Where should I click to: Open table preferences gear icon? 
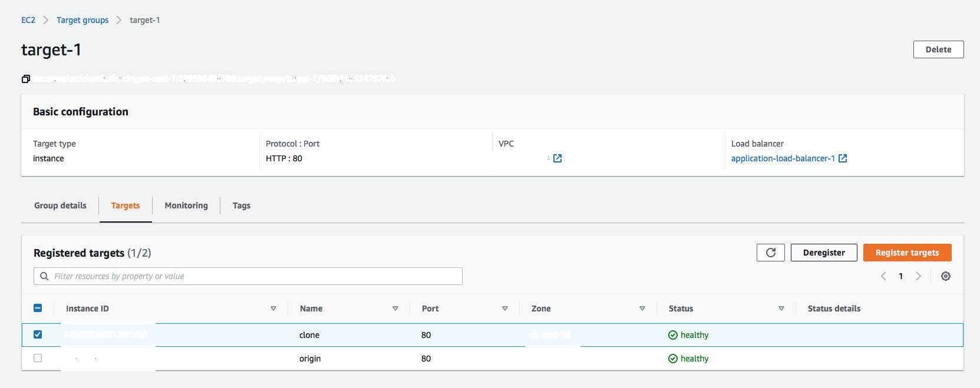pos(946,276)
